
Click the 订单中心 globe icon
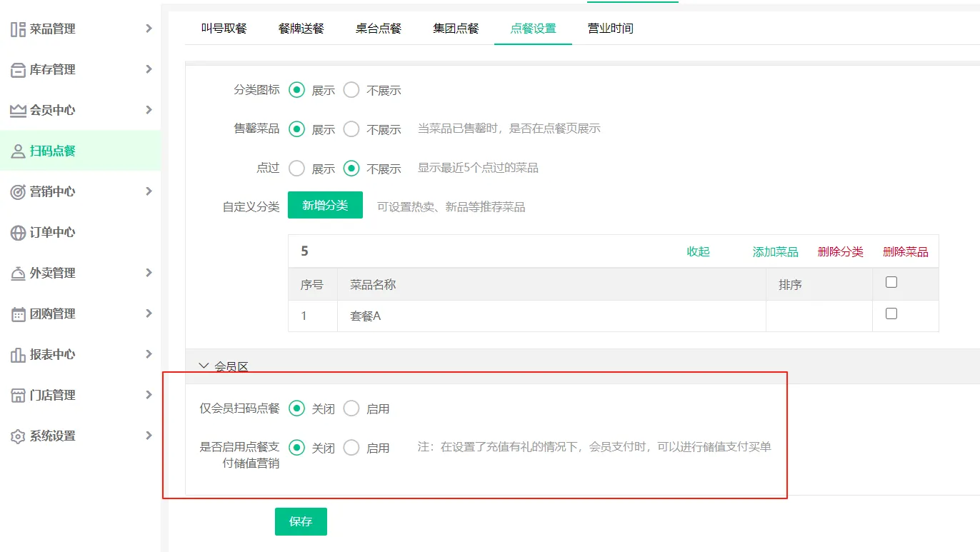pyautogui.click(x=18, y=233)
